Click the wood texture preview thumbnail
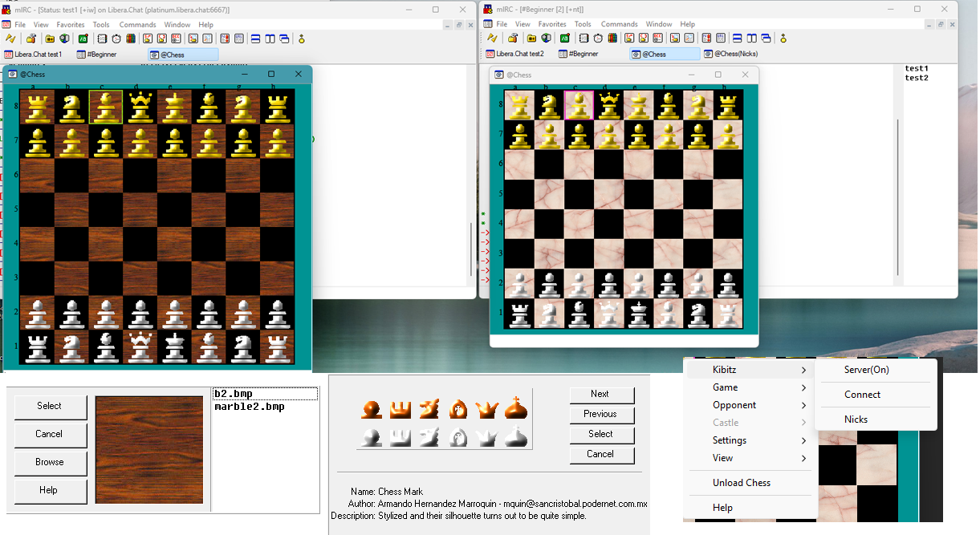 pyautogui.click(x=149, y=450)
